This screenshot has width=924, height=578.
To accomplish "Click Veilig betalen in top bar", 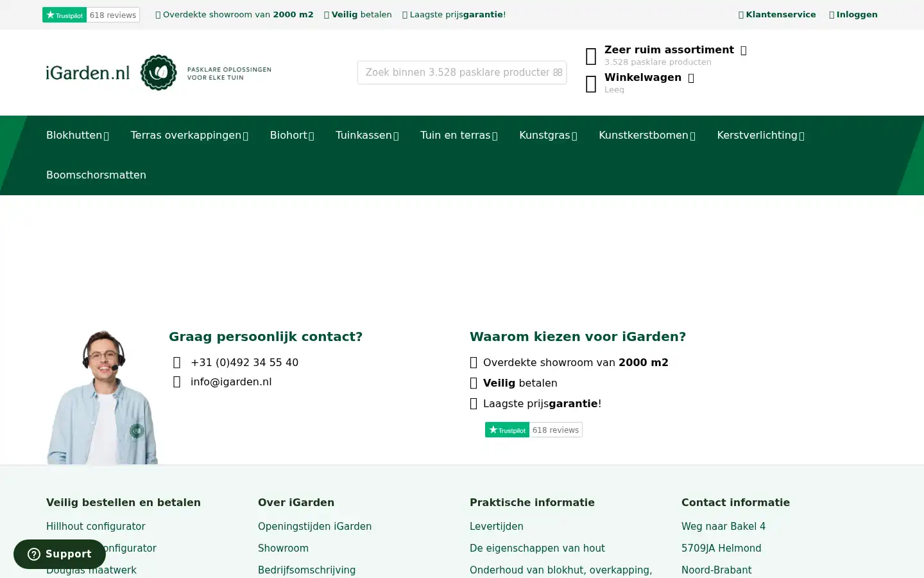I will 357,15.
